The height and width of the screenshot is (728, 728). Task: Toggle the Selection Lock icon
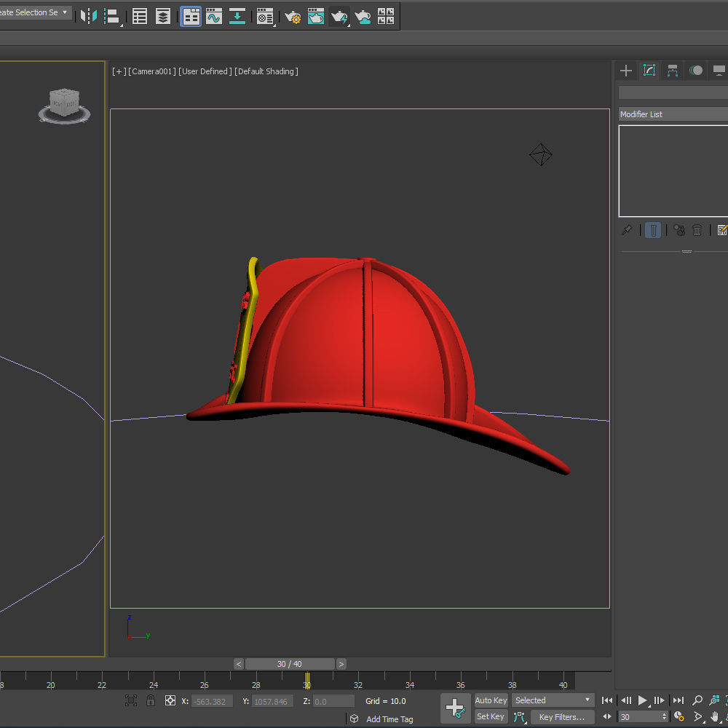point(151,700)
